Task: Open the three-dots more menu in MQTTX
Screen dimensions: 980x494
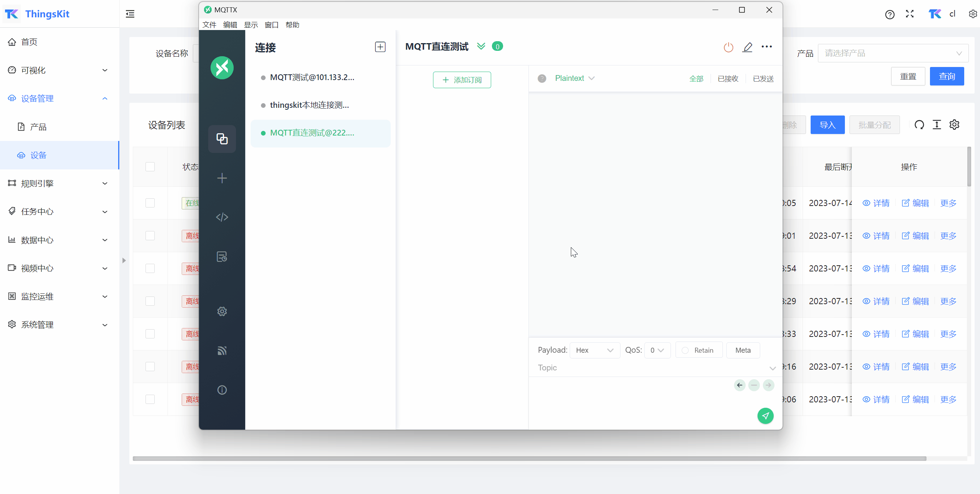Action: [x=766, y=47]
